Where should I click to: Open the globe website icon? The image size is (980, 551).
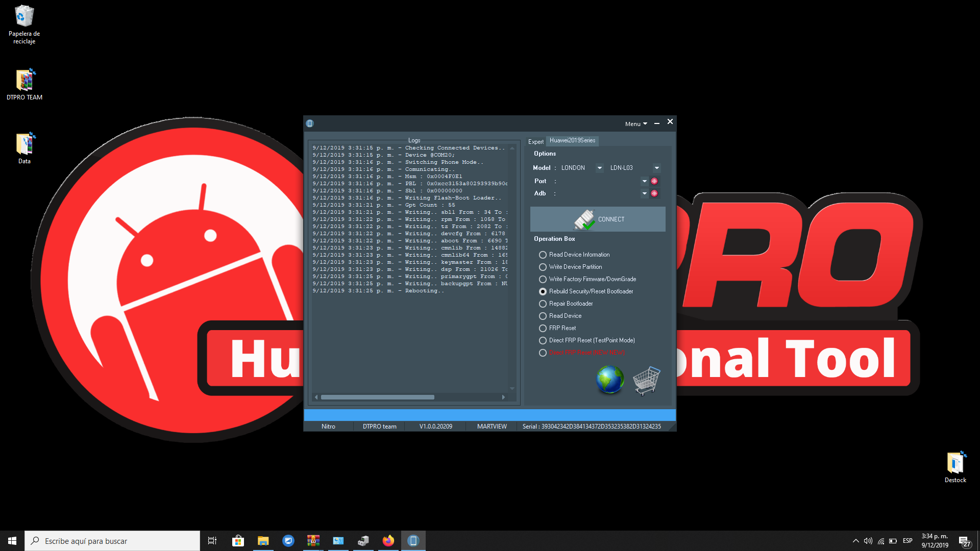pos(610,380)
